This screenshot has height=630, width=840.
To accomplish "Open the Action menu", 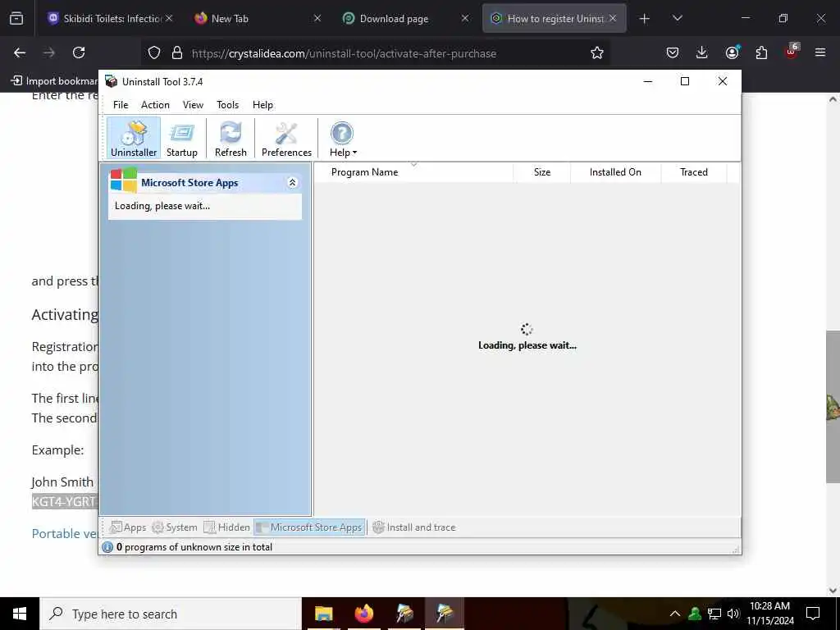I will coord(155,105).
